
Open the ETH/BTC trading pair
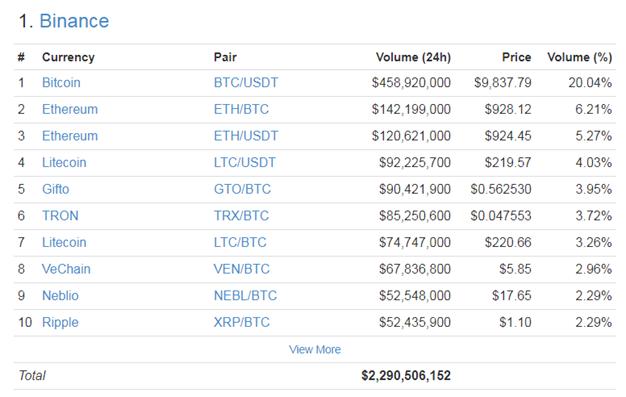(x=241, y=109)
